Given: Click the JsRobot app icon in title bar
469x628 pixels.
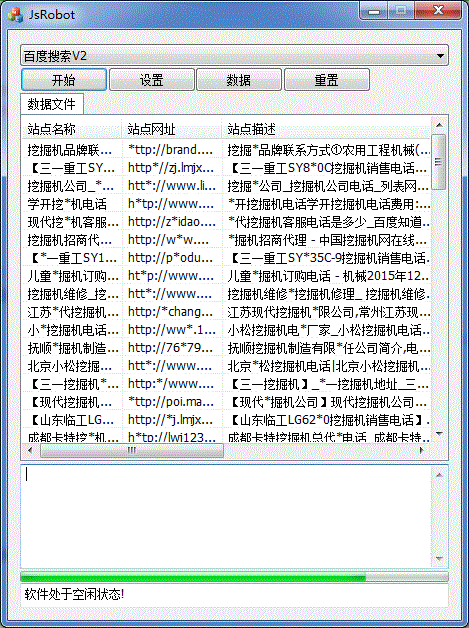Looking at the screenshot, I should (15, 14).
